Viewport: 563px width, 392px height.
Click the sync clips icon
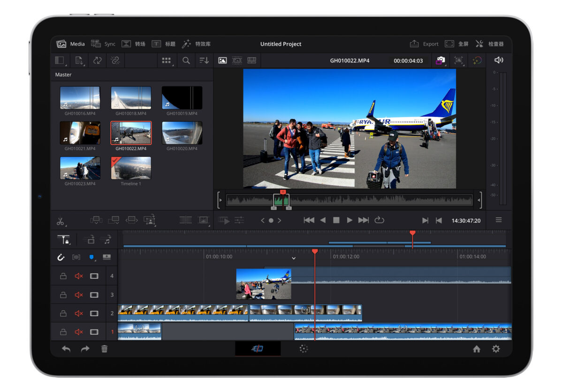97,60
